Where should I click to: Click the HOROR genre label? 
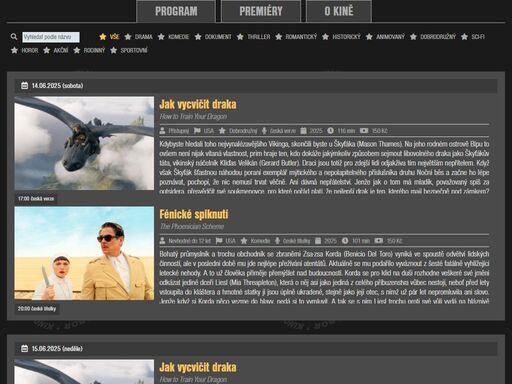click(x=30, y=50)
